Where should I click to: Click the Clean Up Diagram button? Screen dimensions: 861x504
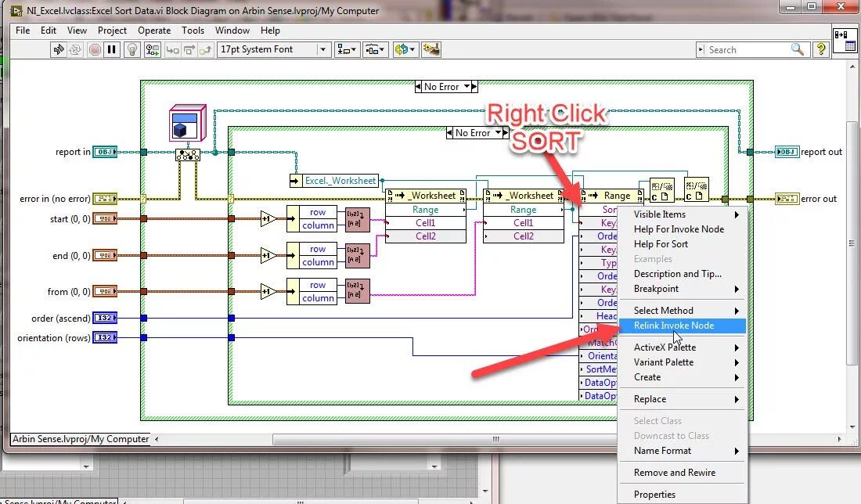431,50
